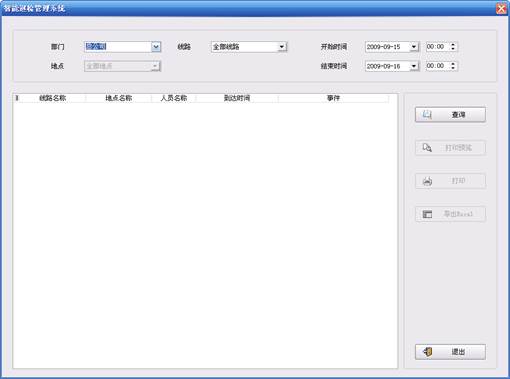Expand the 线路 route dropdown showing 全部线路

pos(282,47)
